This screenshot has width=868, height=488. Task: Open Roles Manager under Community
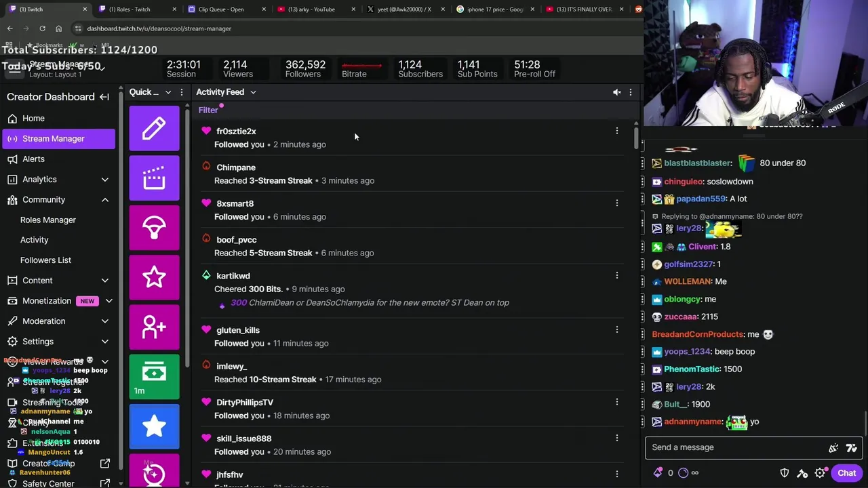tap(48, 220)
